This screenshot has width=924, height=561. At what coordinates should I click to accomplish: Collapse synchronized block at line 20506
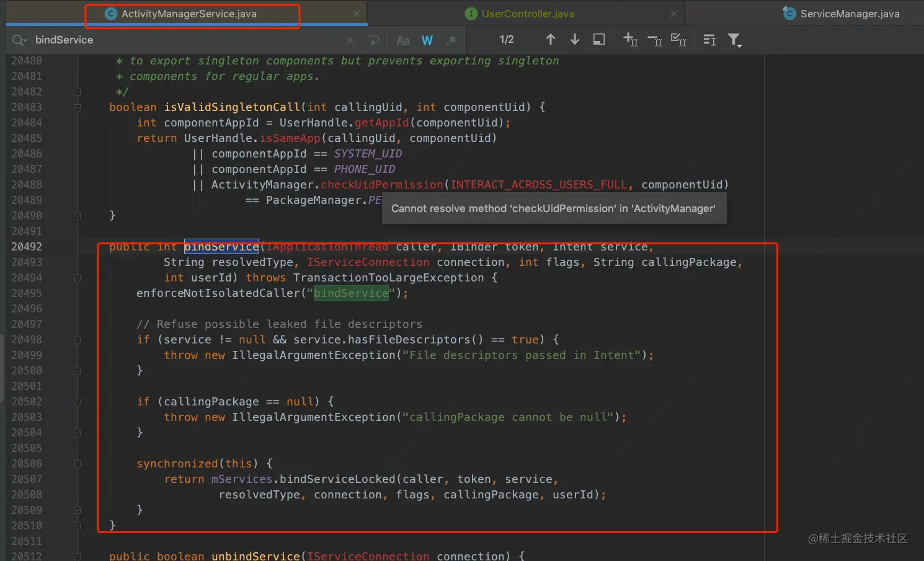pos(77,464)
